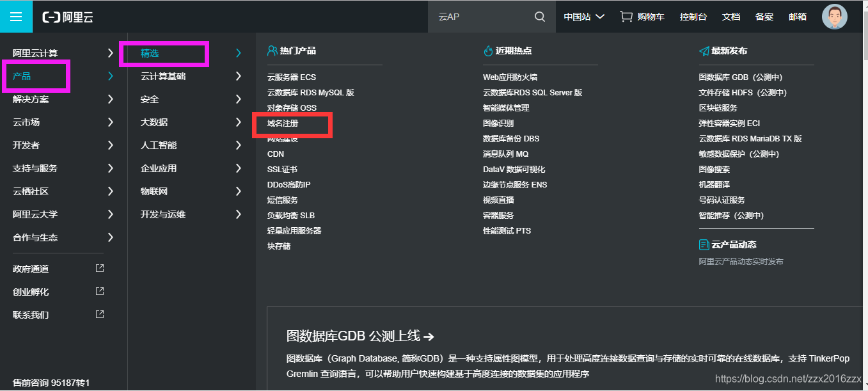
Task: Click external link icon next to 政府通道
Action: point(100,268)
